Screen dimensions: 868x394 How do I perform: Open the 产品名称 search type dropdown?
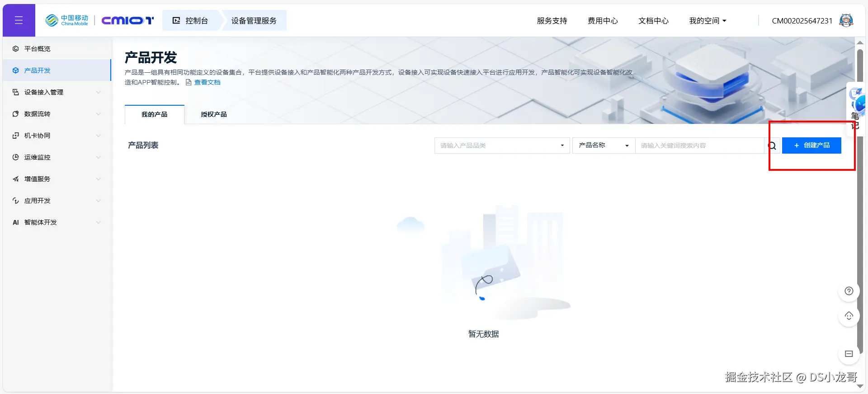(604, 145)
